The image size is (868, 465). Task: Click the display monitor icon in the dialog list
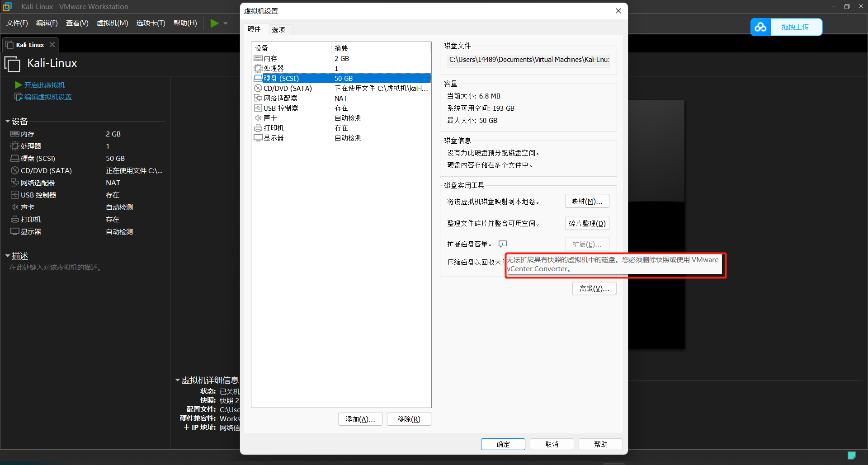258,138
